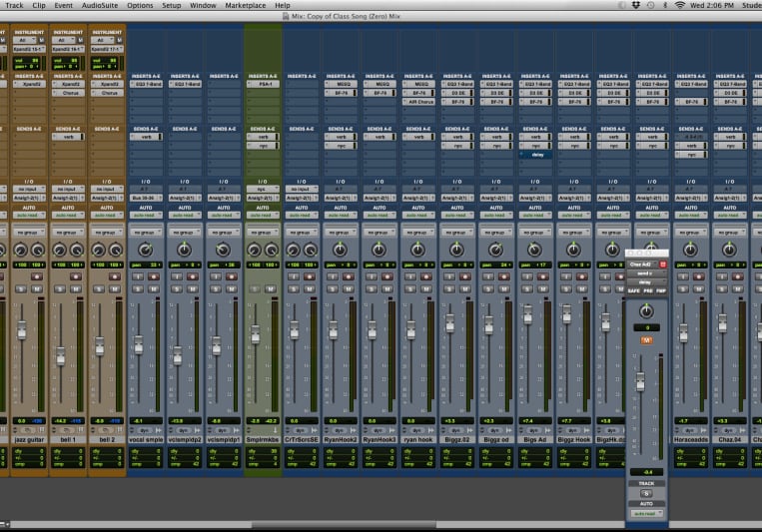Record-enable the bell 1 track
This screenshot has width=762, height=532.
76,276
